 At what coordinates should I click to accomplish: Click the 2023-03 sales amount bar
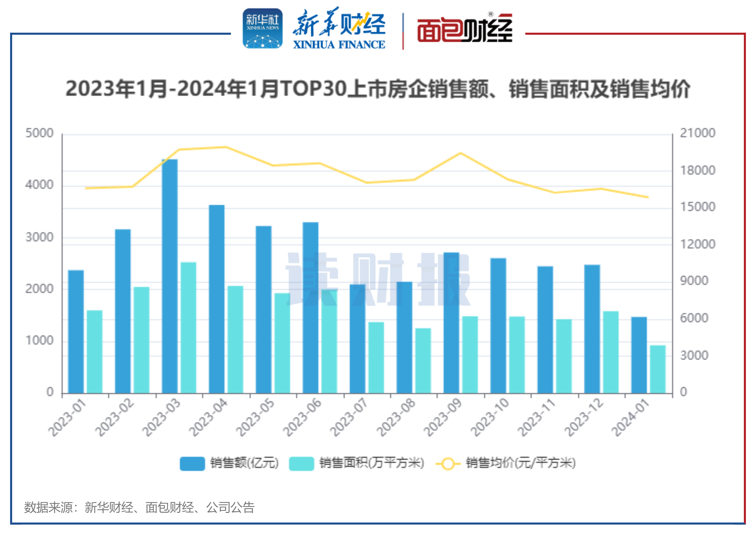(x=170, y=276)
